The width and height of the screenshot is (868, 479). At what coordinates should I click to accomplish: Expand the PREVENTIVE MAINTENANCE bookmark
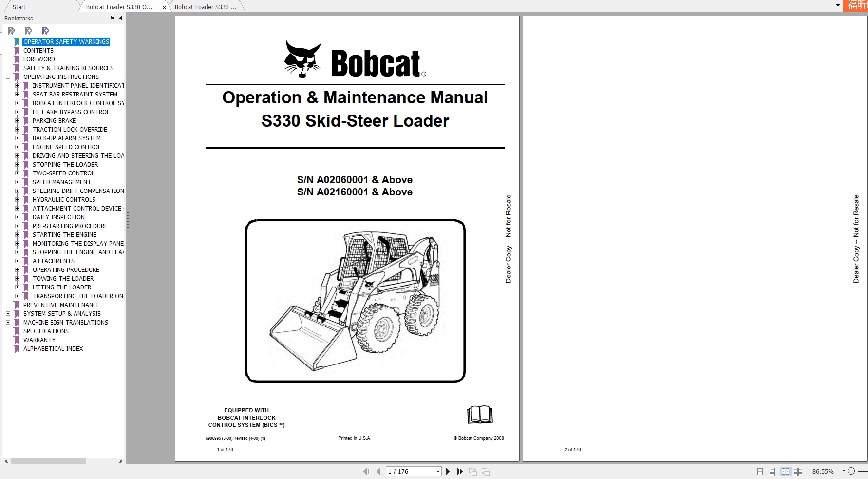9,305
